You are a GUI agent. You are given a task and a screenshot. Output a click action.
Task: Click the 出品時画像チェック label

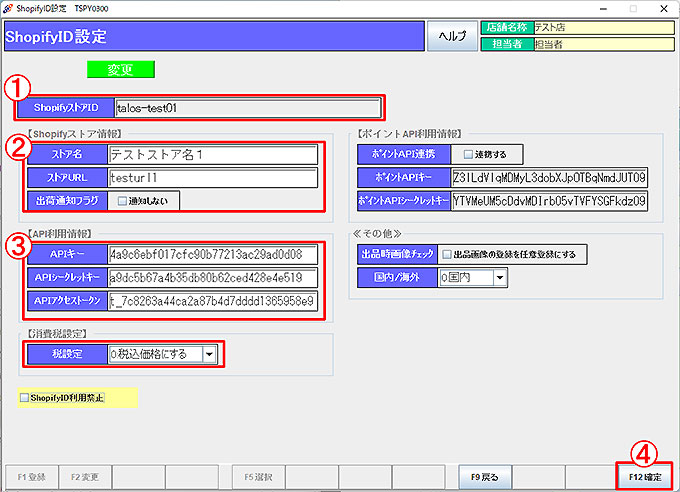[397, 254]
